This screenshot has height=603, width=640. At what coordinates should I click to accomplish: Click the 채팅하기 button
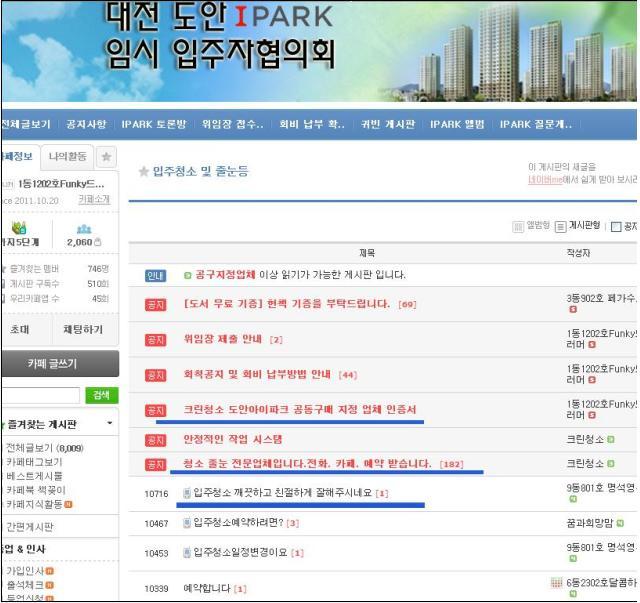pyautogui.click(x=83, y=329)
